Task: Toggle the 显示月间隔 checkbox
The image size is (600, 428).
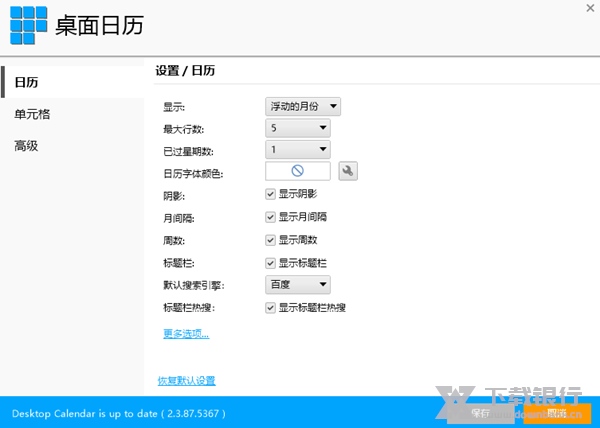Action: tap(271, 217)
